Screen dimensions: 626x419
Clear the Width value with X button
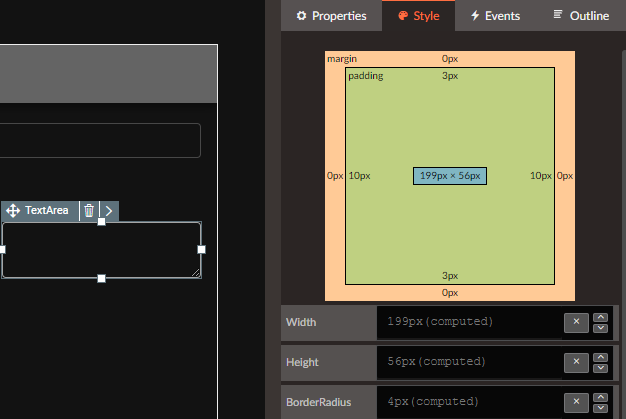tap(576, 322)
